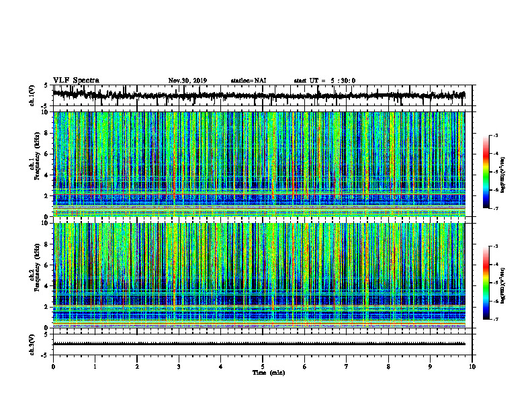Click tick label "9" on the Time axis

[x=430, y=367]
